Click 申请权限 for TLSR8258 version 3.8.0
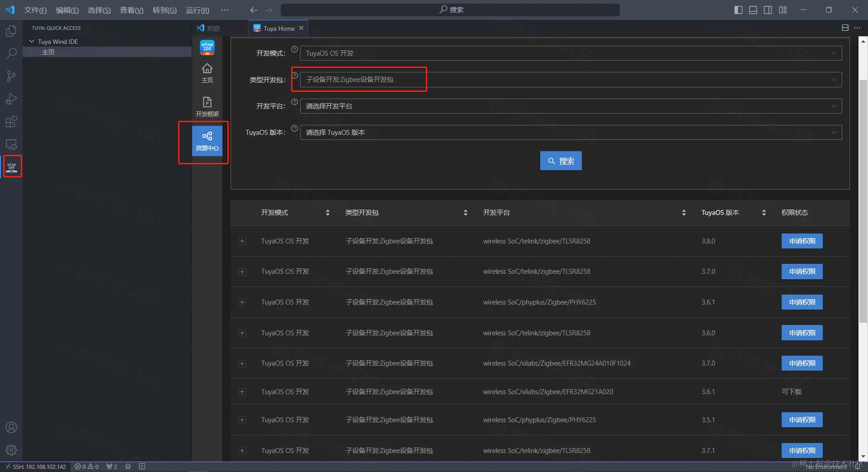 click(802, 241)
